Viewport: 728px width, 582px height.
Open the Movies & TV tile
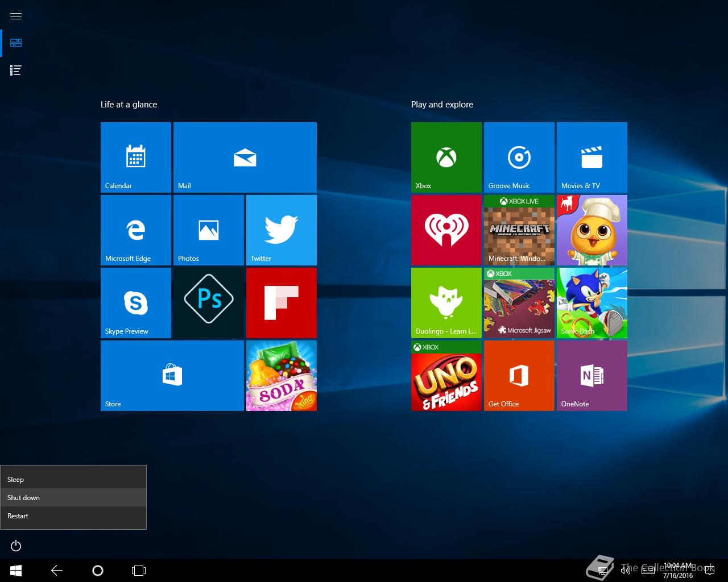[x=592, y=157]
